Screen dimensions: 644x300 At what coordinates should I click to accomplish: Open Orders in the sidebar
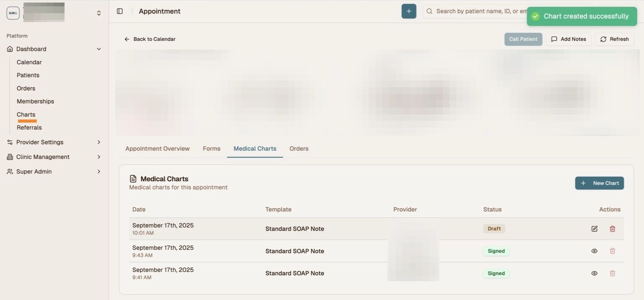coord(26,89)
